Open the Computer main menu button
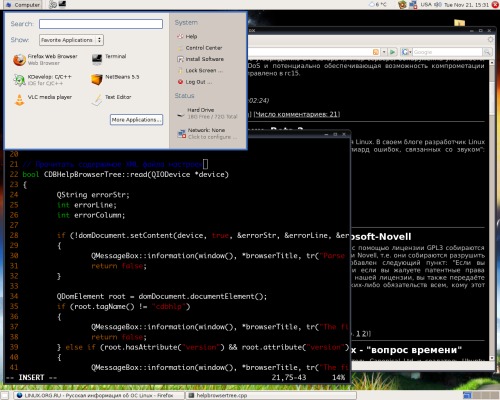This screenshot has height=400, width=500. coord(22,5)
